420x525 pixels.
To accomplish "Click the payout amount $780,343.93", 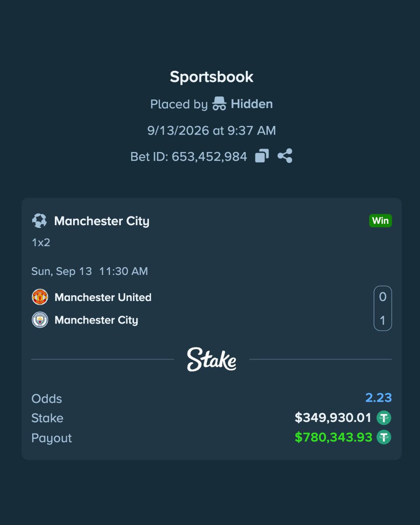I will tap(333, 437).
